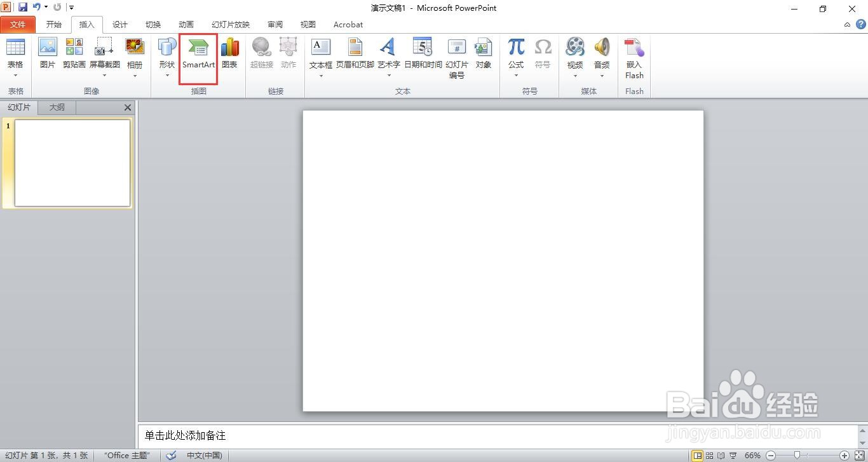
Task: Open the 形状 shapes gallery
Action: pyautogui.click(x=167, y=47)
